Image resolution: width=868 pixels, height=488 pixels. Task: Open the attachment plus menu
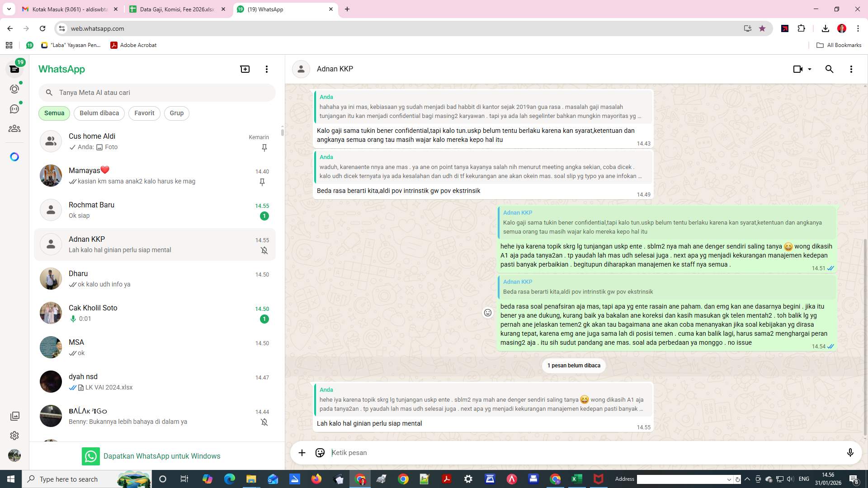pyautogui.click(x=302, y=452)
